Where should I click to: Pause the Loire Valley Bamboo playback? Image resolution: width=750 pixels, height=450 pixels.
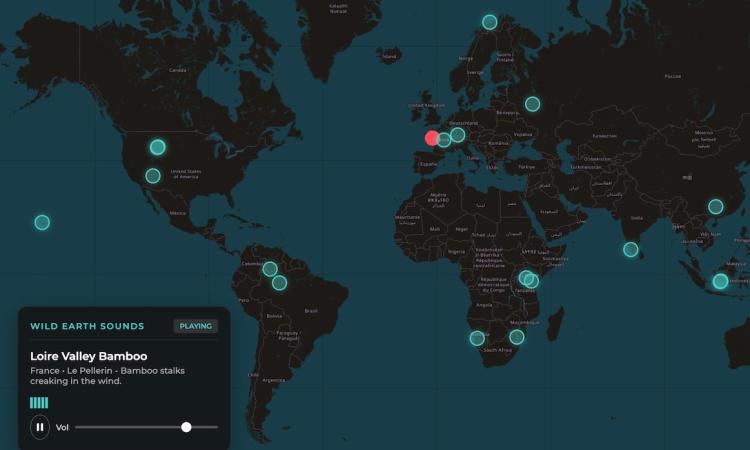pyautogui.click(x=40, y=427)
